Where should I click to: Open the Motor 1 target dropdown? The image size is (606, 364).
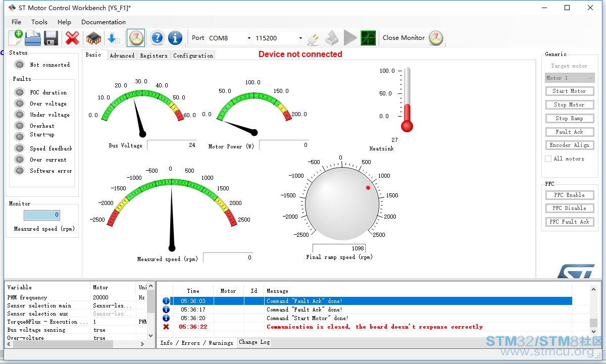coord(570,78)
